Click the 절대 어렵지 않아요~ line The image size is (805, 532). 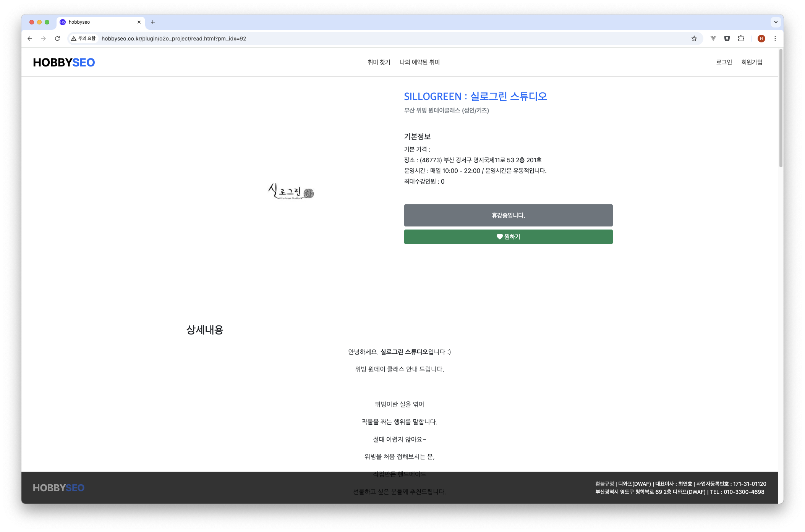[x=399, y=440]
